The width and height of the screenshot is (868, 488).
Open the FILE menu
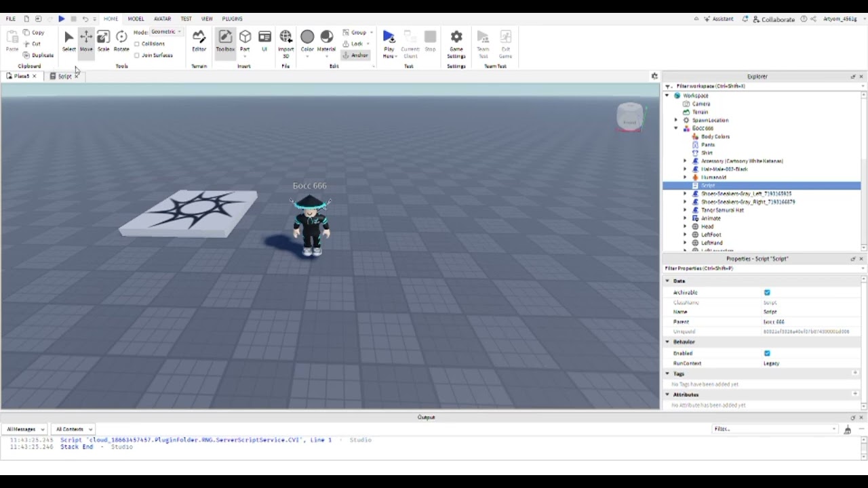11,19
